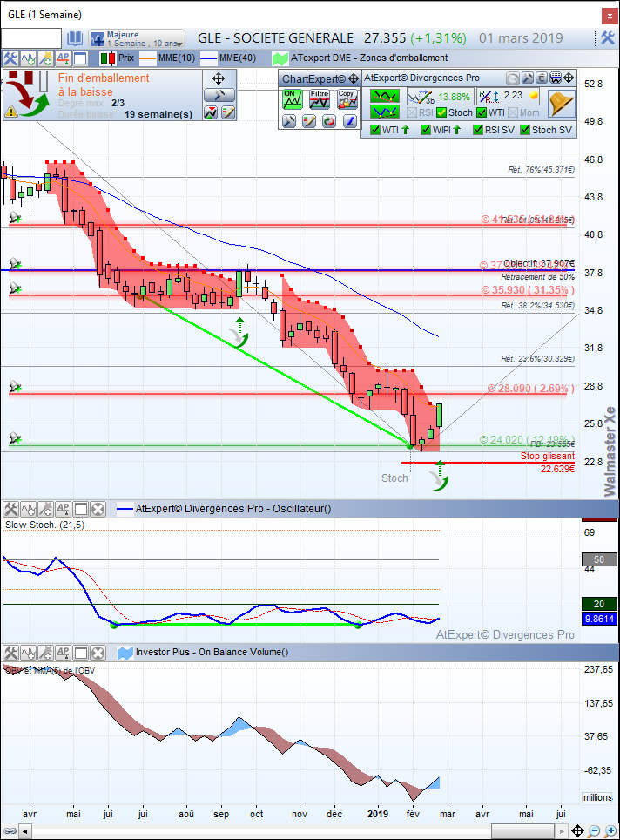Click the scroll left arrow at bottom

(x=24, y=831)
